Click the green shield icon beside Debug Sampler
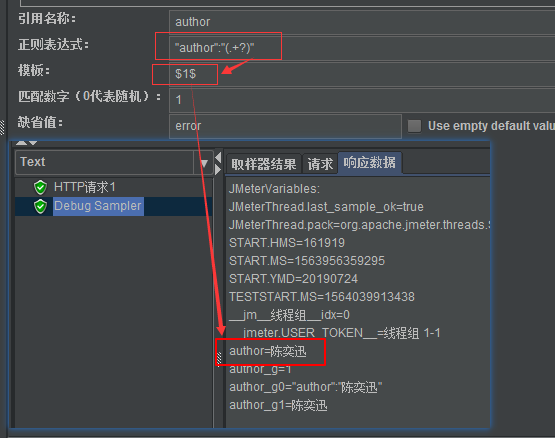Image resolution: width=555 pixels, height=438 pixels. (x=40, y=206)
